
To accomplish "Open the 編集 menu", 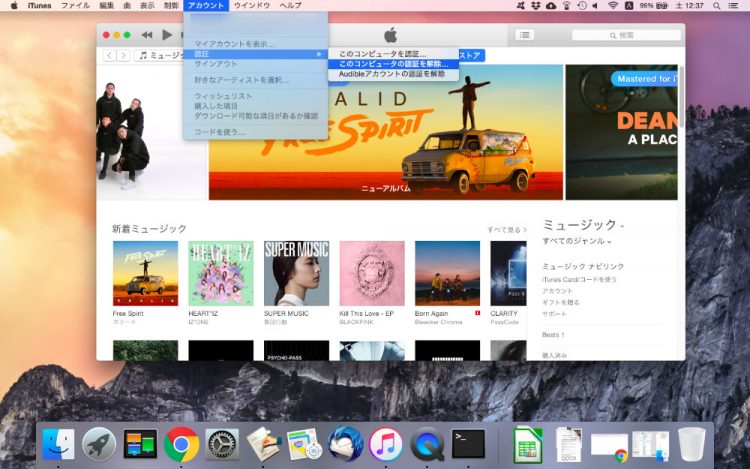I will 106,6.
